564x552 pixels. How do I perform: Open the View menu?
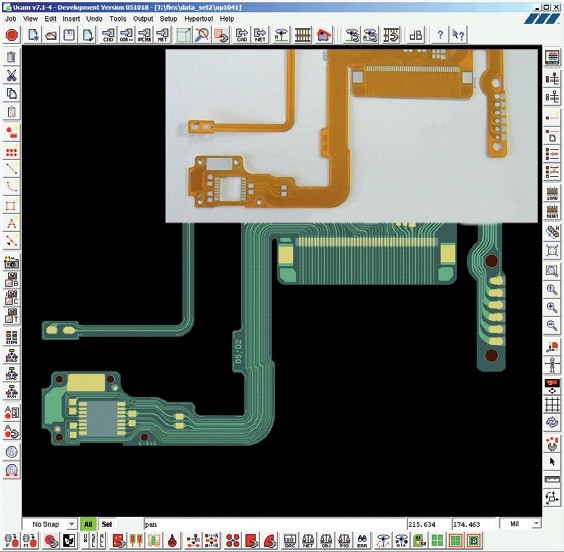coord(30,19)
